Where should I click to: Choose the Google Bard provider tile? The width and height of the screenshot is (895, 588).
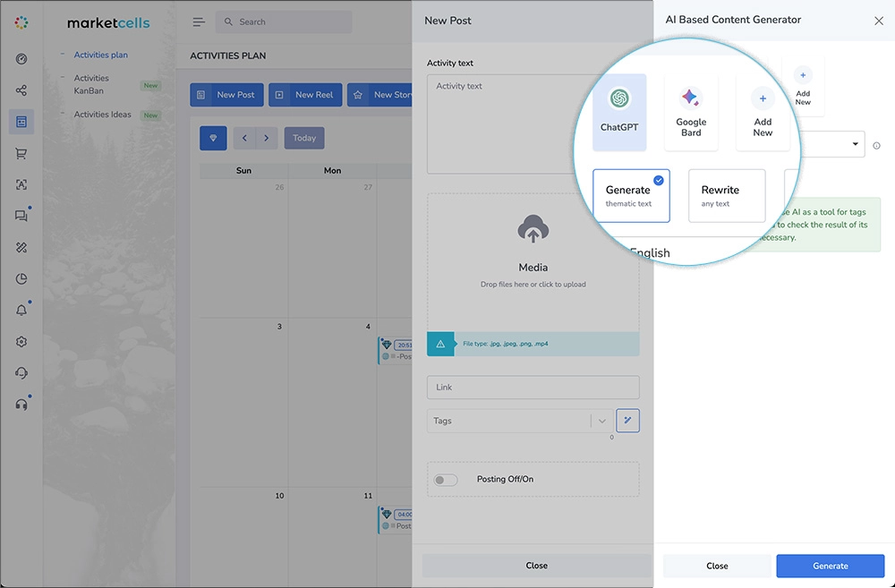click(690, 112)
